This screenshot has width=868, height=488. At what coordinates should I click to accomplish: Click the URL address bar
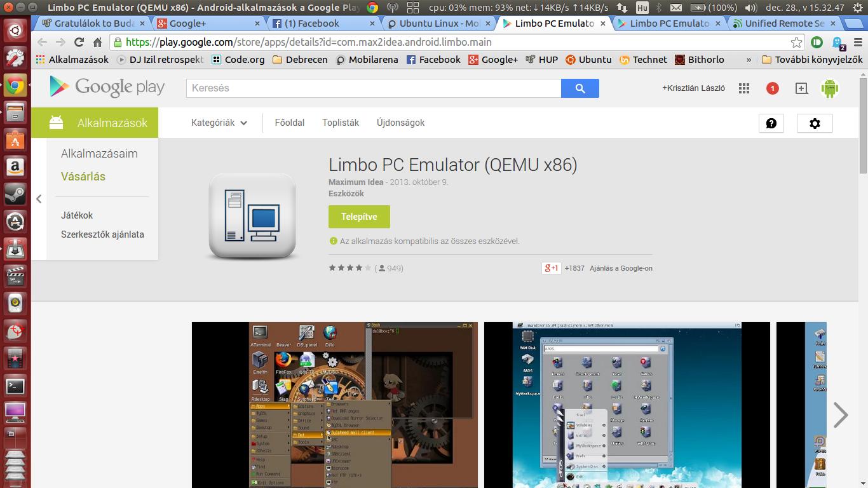click(449, 43)
